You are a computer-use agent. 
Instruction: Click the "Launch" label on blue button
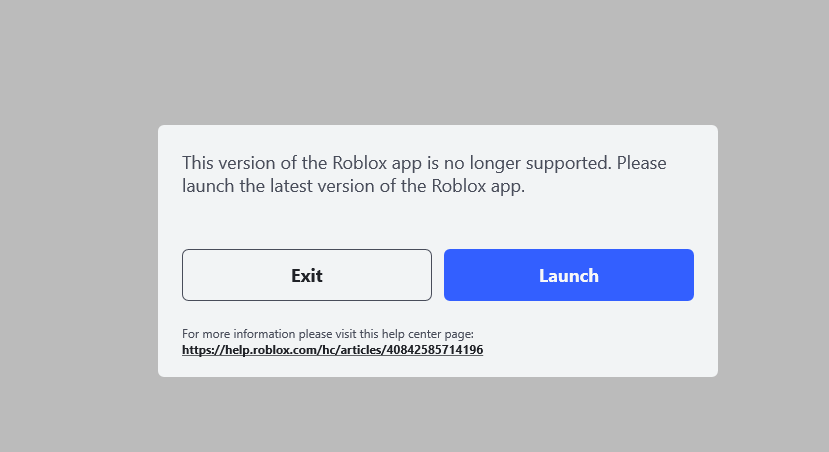pyautogui.click(x=568, y=276)
